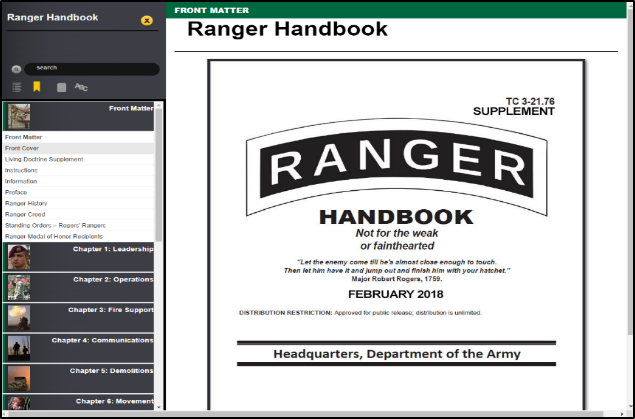635x419 pixels.
Task: Click the FRONT MATTER green header bar label
Action: coord(211,11)
